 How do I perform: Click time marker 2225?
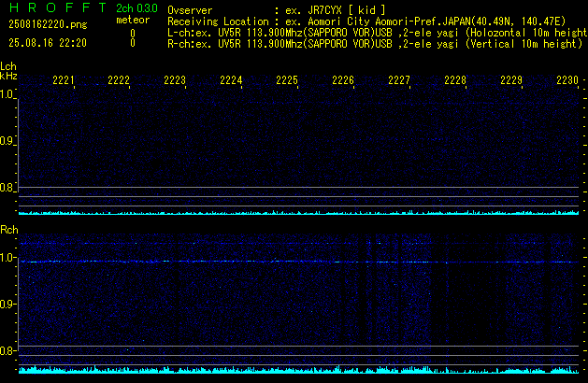click(x=287, y=80)
